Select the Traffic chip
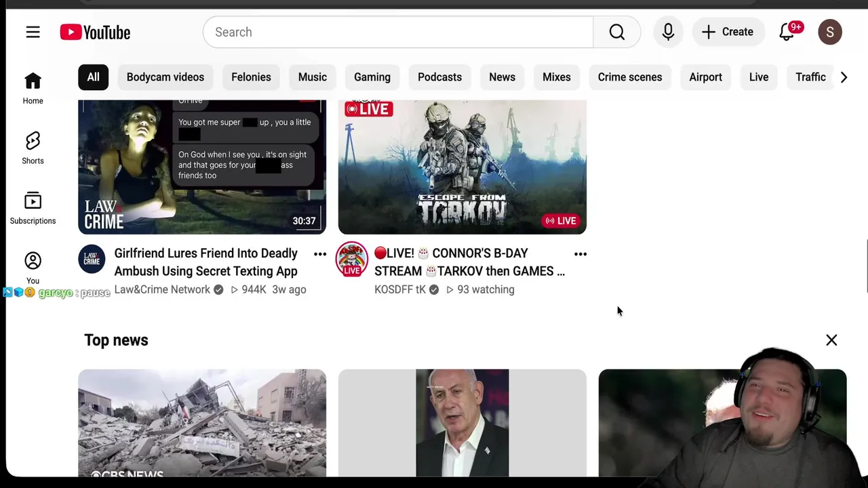The width and height of the screenshot is (868, 488). coord(810,77)
